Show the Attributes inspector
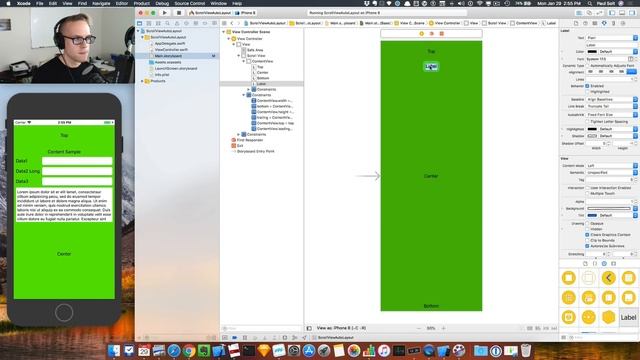 click(x=604, y=23)
